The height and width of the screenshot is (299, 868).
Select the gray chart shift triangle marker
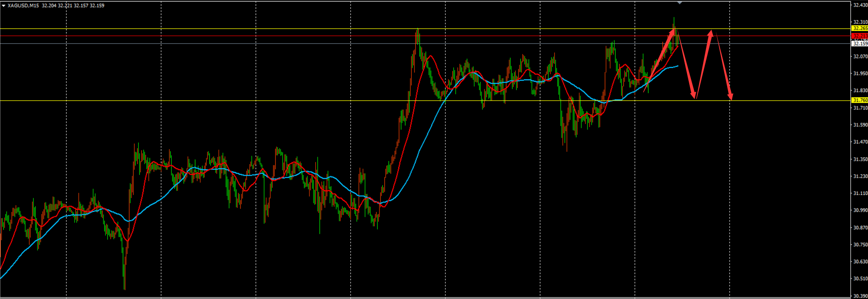[x=680, y=2]
